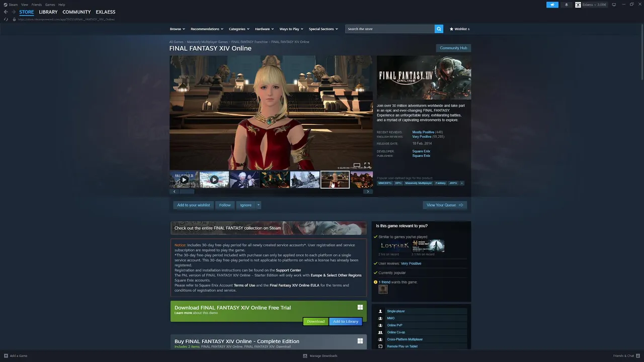Expand the Hardware dropdown
The image size is (644, 362).
[x=264, y=29]
